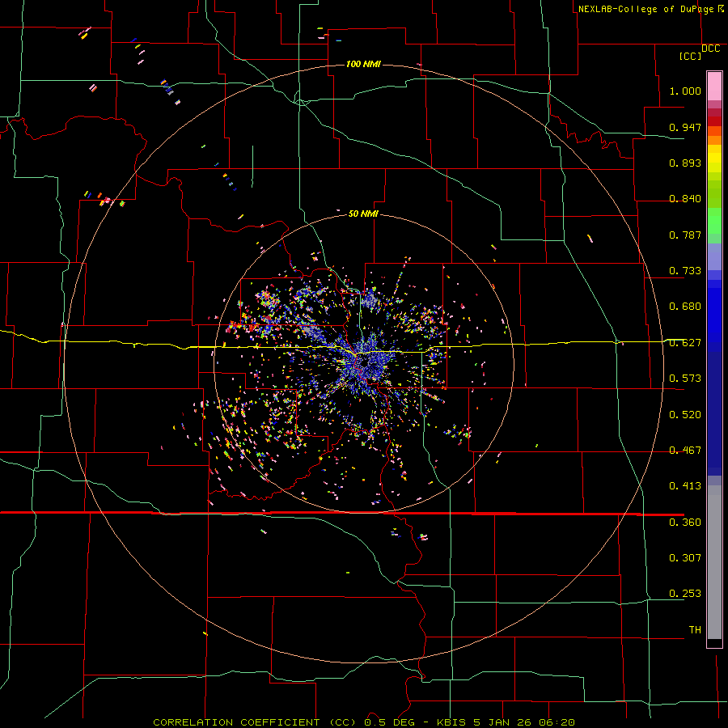Click the 0.947 legend value
728x728 pixels.
[x=685, y=127]
